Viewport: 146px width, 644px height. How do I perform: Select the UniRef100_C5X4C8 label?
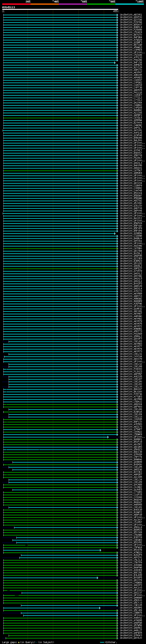(131, 32)
